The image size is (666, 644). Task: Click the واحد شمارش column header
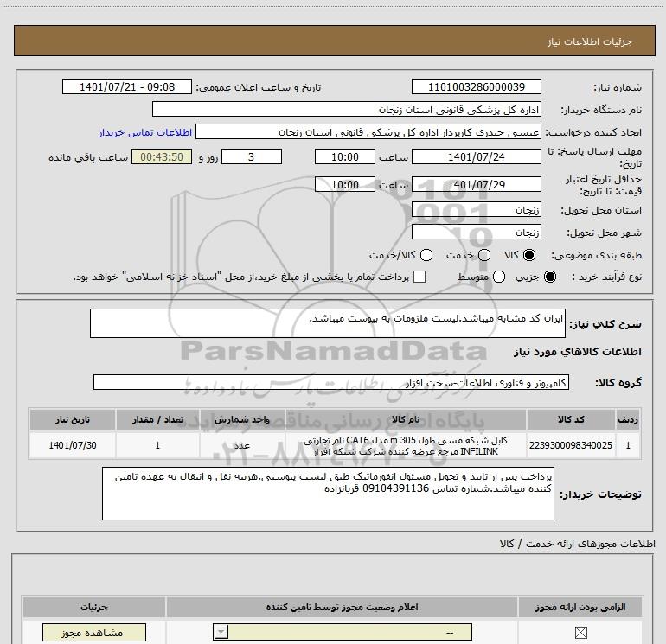[x=242, y=419]
